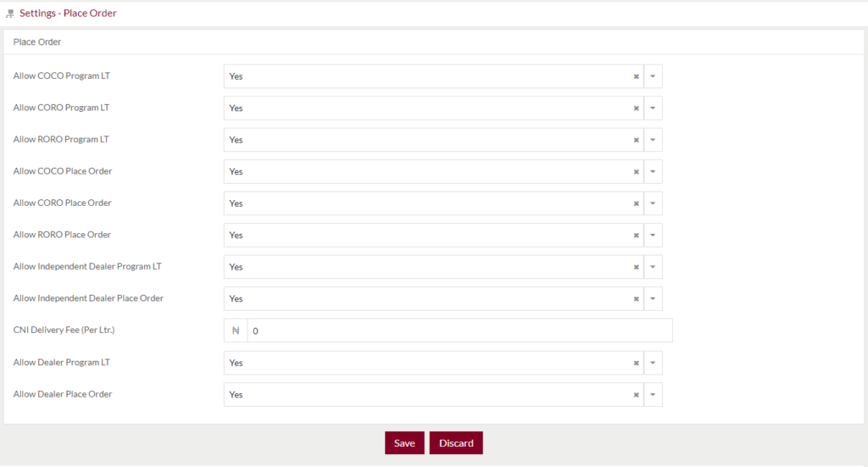Open the Allow COCO Program LT dropdown arrow
The image size is (868, 467).
(653, 76)
